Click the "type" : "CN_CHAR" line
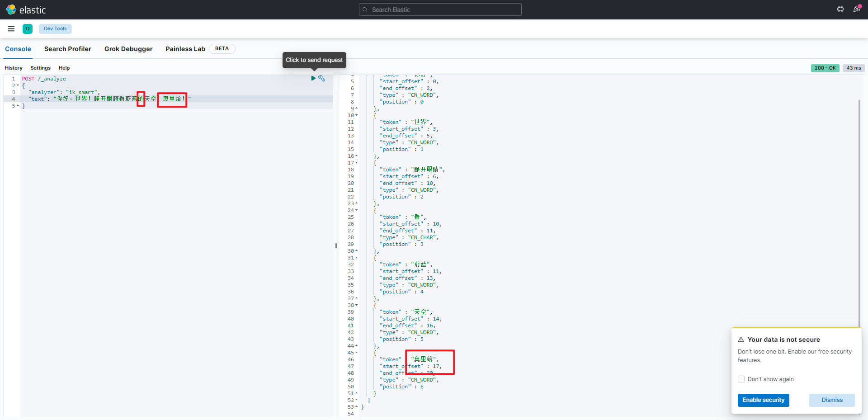Screen dimensions: 868x420 coord(409,237)
